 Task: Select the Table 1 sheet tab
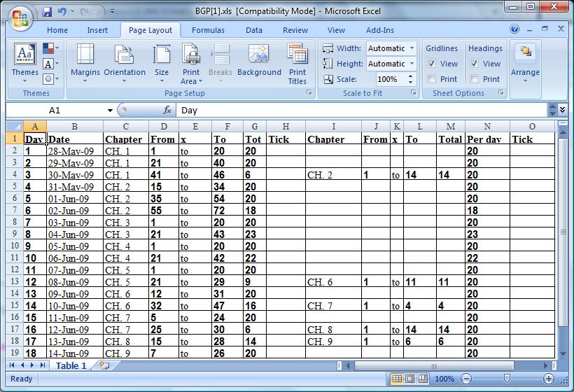[71, 365]
